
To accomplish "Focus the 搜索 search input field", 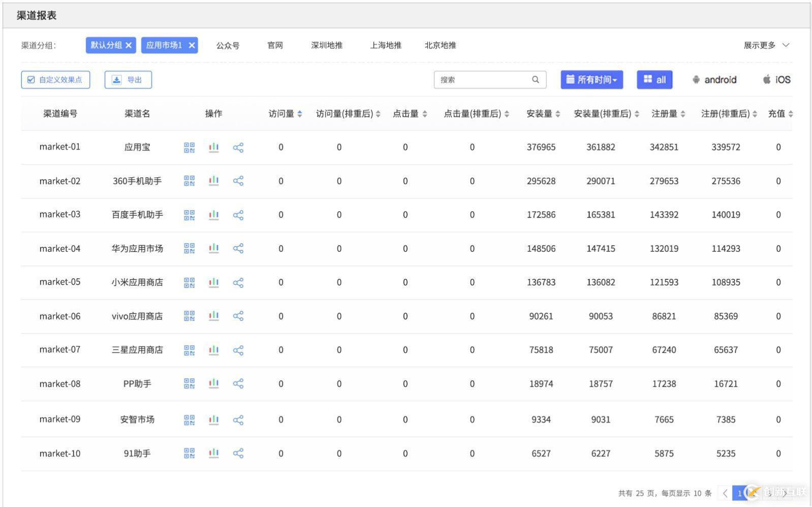I will point(483,80).
